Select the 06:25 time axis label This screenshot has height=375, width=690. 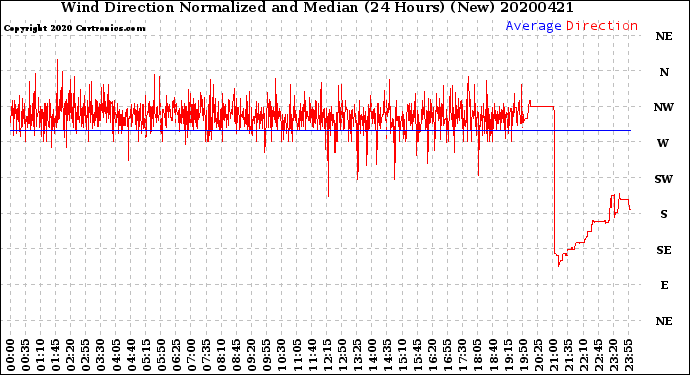click(176, 355)
